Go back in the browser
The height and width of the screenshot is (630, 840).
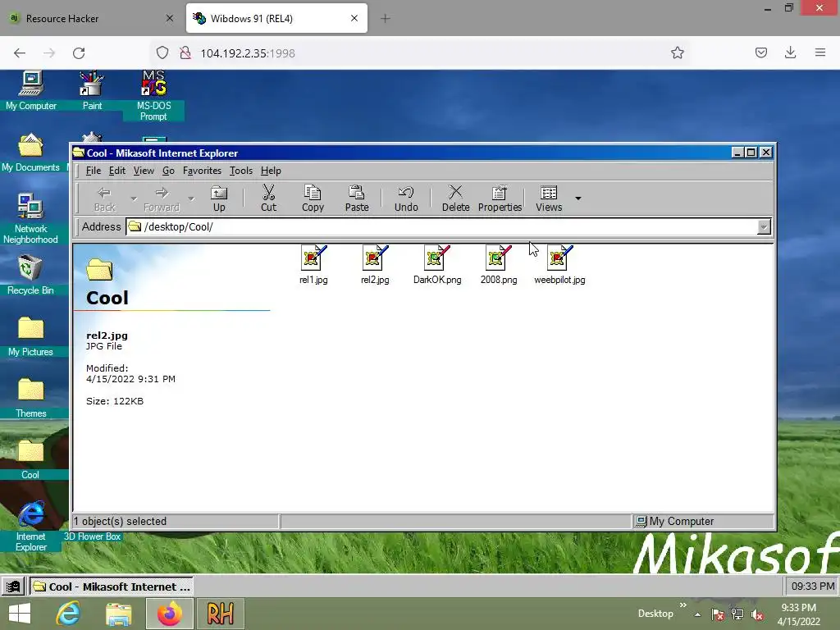pyautogui.click(x=20, y=53)
